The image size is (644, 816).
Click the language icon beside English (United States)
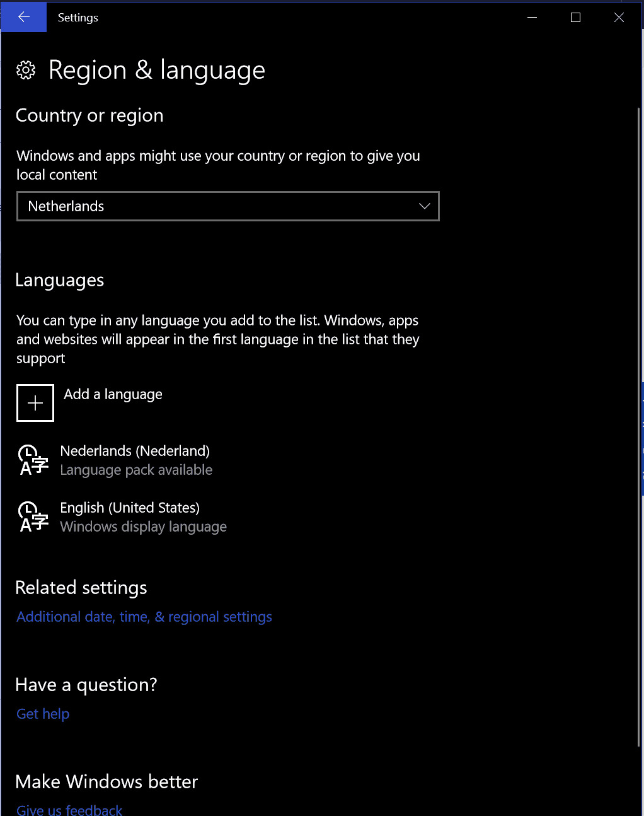tap(33, 517)
